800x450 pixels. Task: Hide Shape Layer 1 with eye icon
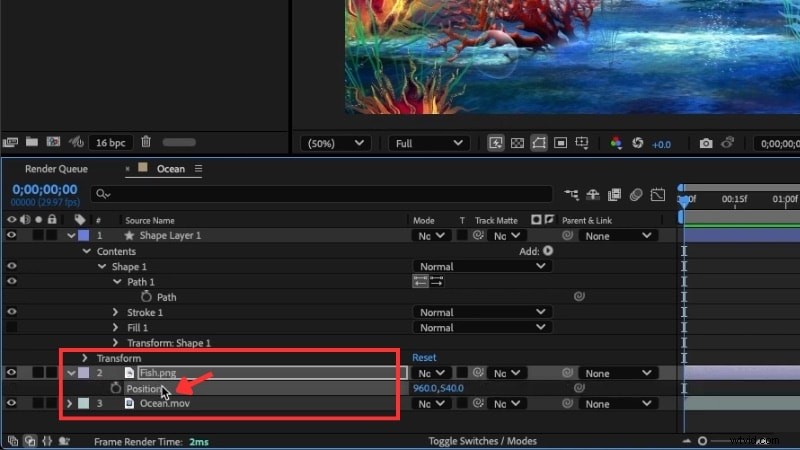pos(11,235)
